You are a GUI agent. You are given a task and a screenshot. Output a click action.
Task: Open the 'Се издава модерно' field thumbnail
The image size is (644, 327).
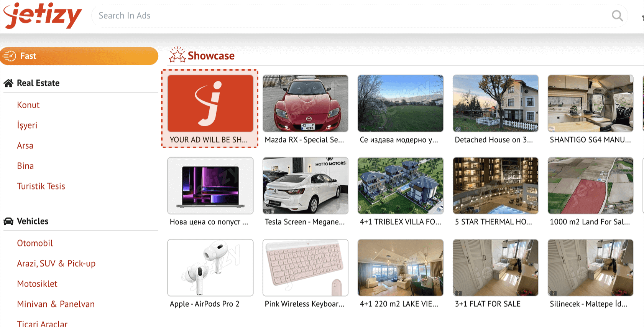[401, 103]
